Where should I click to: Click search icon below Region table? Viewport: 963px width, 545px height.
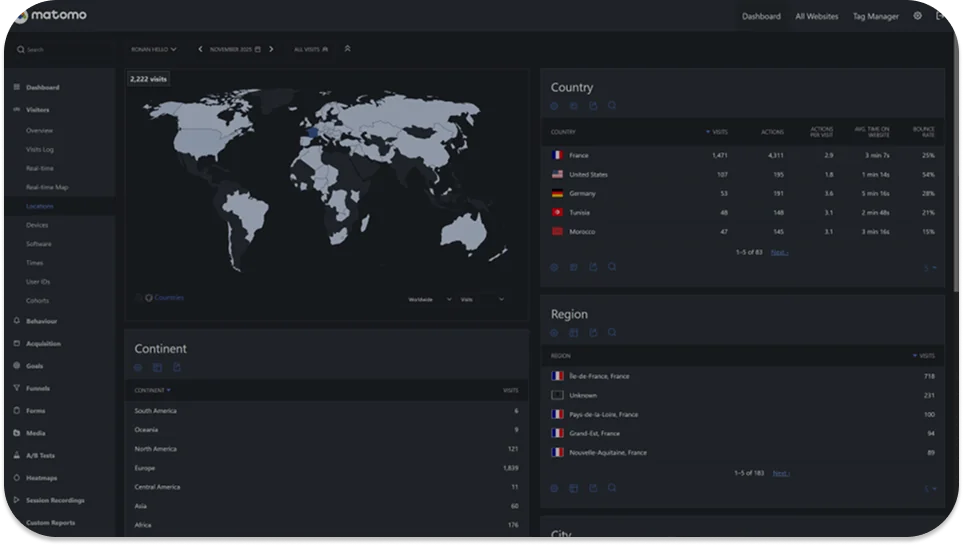(612, 488)
